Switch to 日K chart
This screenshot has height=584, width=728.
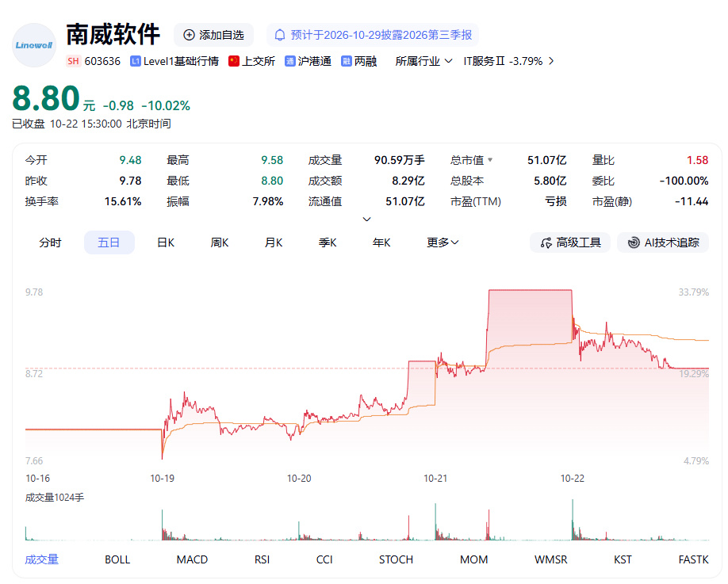(x=166, y=242)
